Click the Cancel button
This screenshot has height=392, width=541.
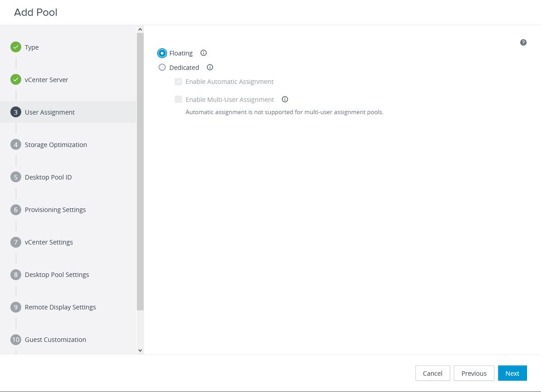click(x=433, y=373)
